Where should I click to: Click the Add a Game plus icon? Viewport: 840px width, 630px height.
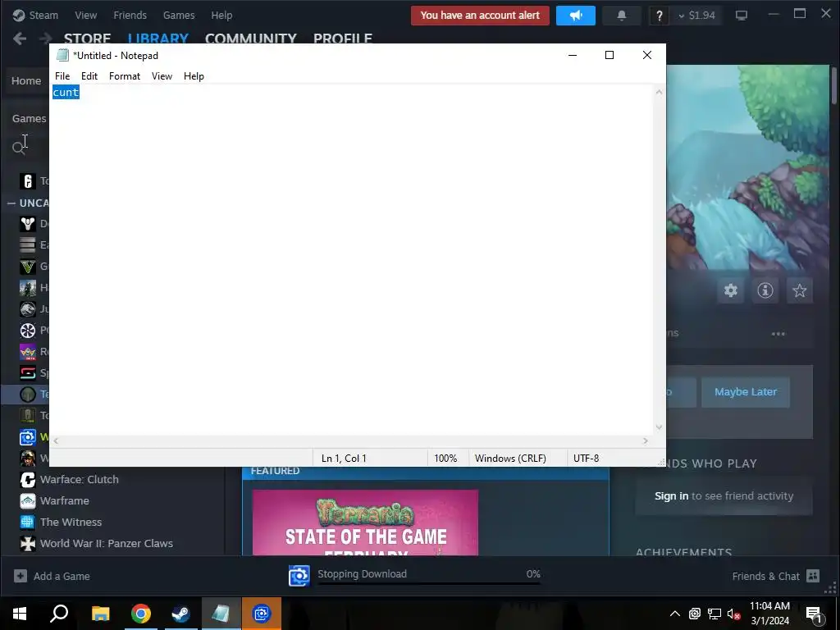point(21,576)
